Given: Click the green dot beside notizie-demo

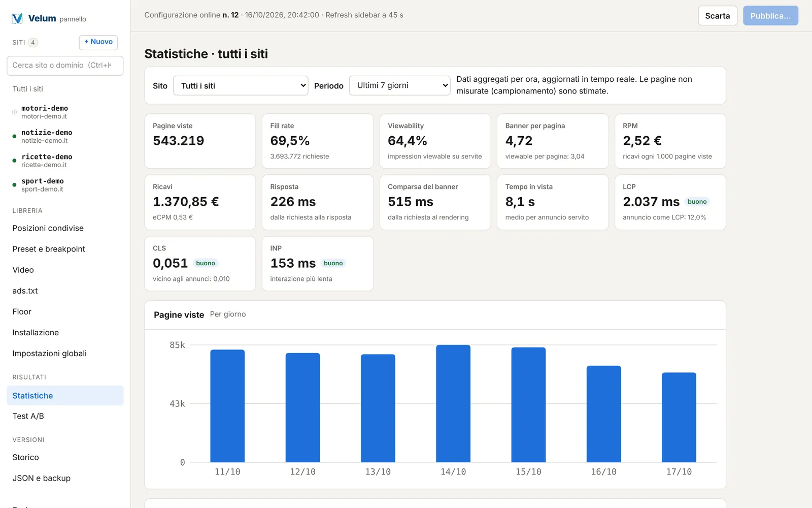Looking at the screenshot, I should click(x=14, y=136).
